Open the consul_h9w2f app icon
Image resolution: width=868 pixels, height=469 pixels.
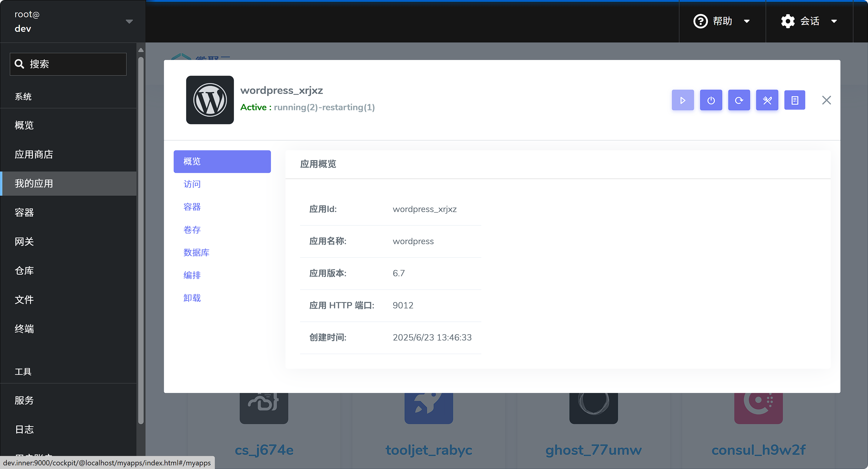point(758,408)
